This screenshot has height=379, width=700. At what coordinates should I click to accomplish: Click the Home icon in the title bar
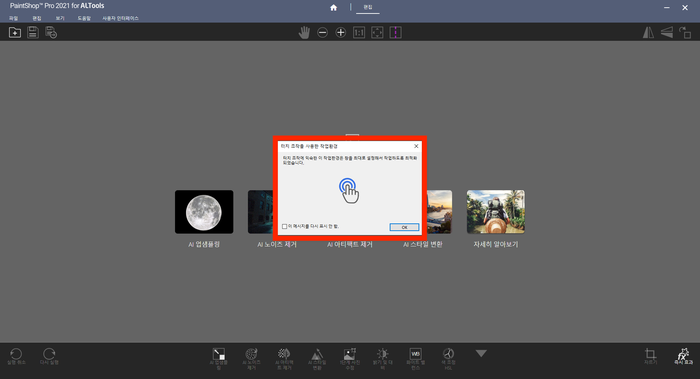coord(333,8)
